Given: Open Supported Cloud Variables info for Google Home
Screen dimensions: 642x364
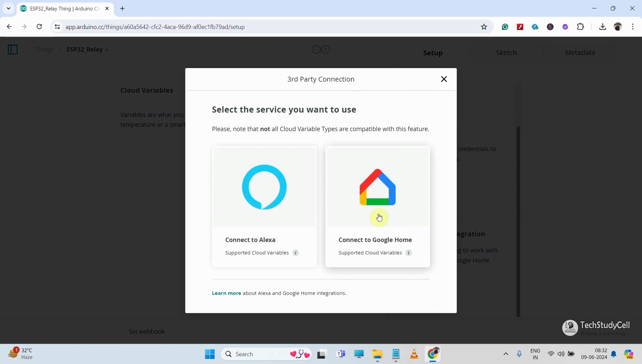Looking at the screenshot, I should click(x=408, y=253).
